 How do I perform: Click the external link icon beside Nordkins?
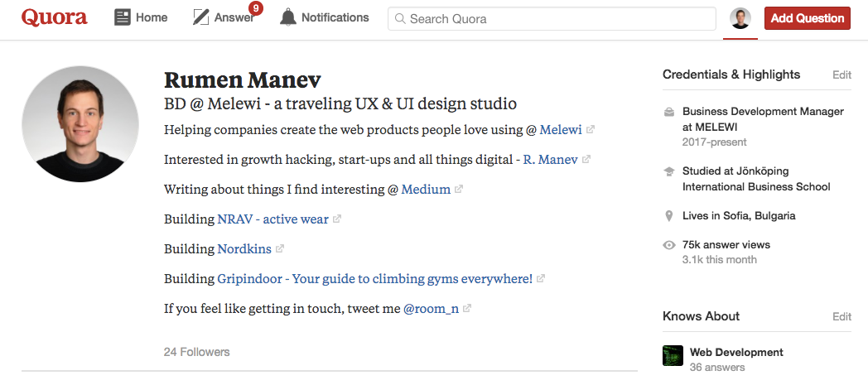pos(280,249)
